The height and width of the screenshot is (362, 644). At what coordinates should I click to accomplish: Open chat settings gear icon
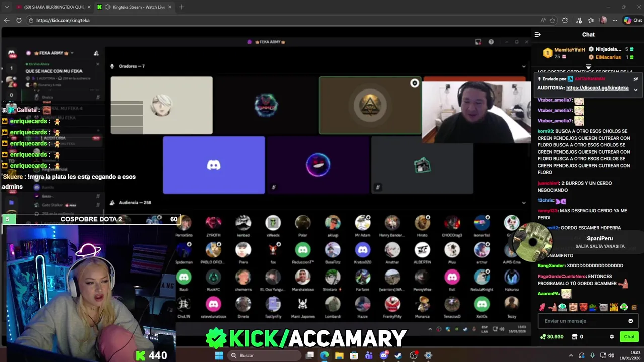(x=612, y=337)
